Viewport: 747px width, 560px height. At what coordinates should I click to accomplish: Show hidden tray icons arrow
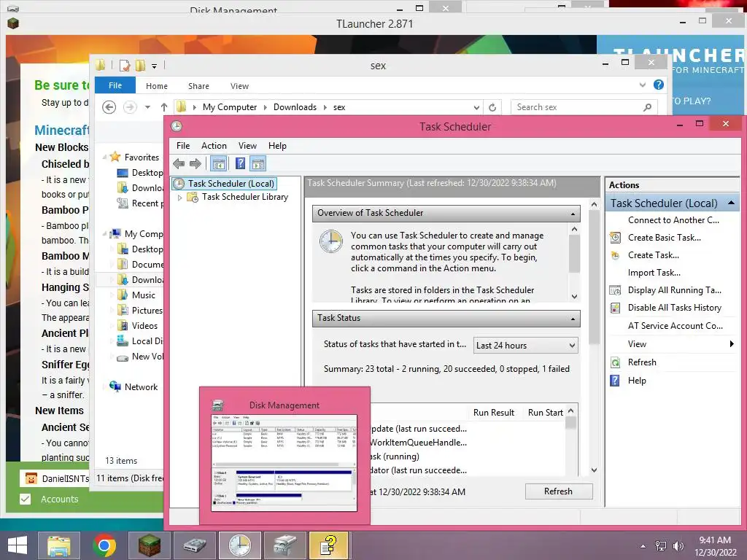(643, 546)
